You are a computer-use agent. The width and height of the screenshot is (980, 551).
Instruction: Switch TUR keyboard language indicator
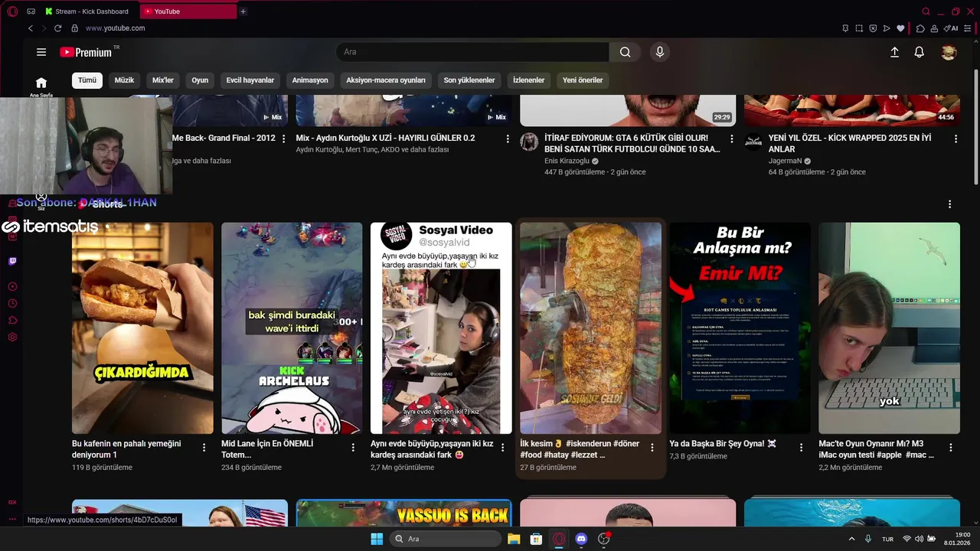[x=887, y=539]
